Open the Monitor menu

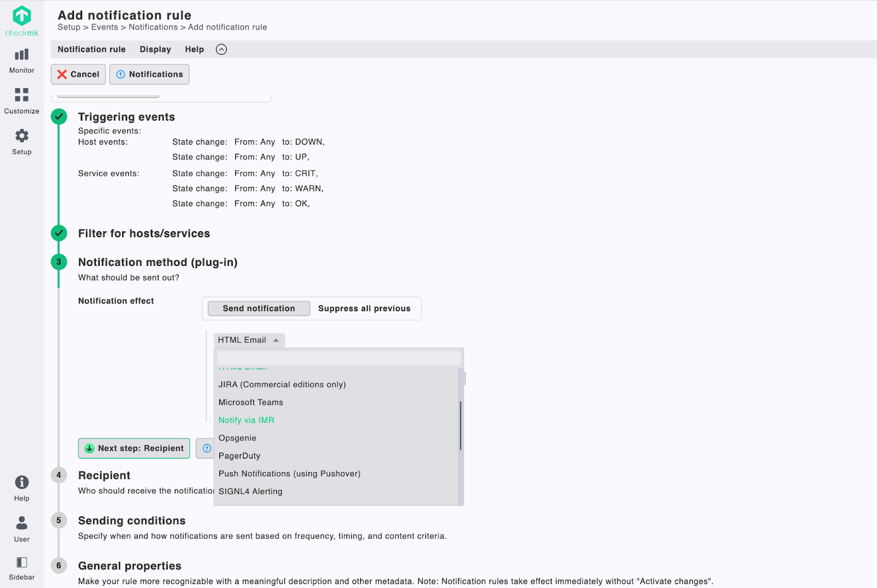pos(21,61)
